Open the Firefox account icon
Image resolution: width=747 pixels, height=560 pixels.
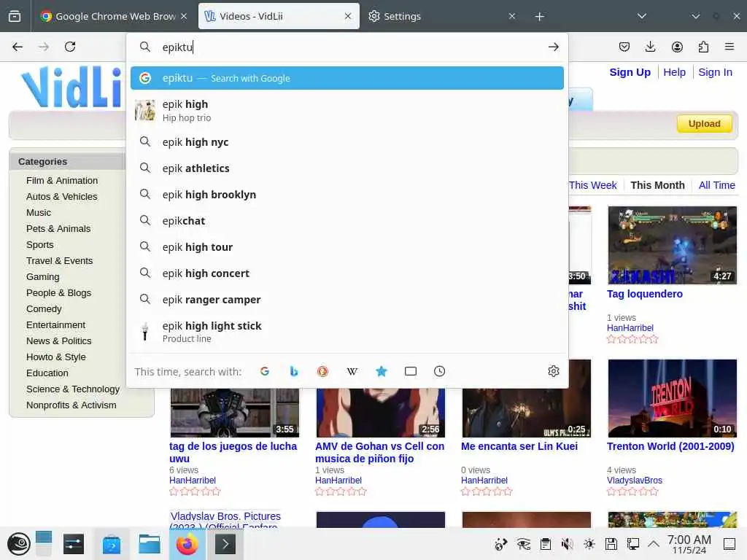point(677,47)
